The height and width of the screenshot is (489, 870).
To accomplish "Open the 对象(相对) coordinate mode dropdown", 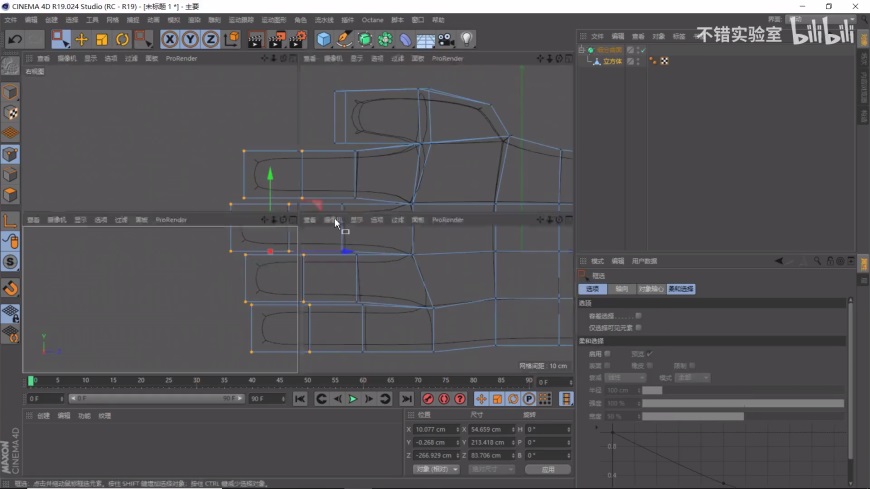I will coord(436,469).
